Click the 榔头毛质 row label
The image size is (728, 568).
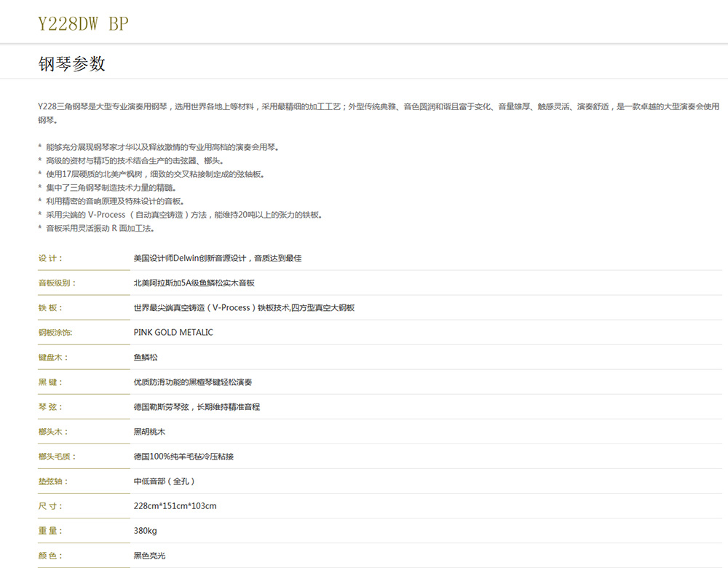(x=57, y=457)
